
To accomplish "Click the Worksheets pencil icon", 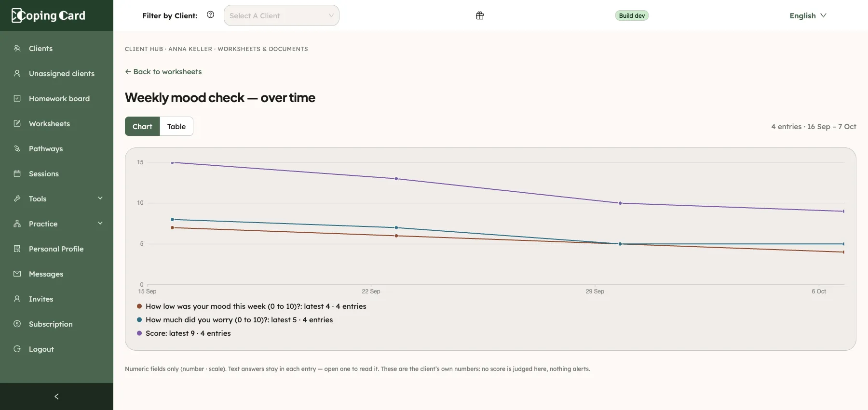I will [17, 123].
